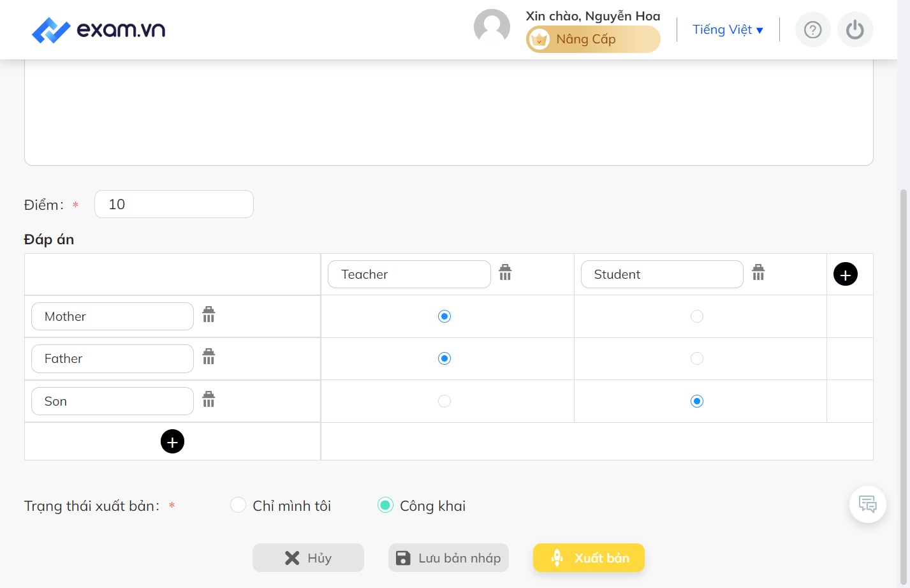Save draft with Lưu bản nháp button
This screenshot has width=910, height=588.
tap(448, 558)
